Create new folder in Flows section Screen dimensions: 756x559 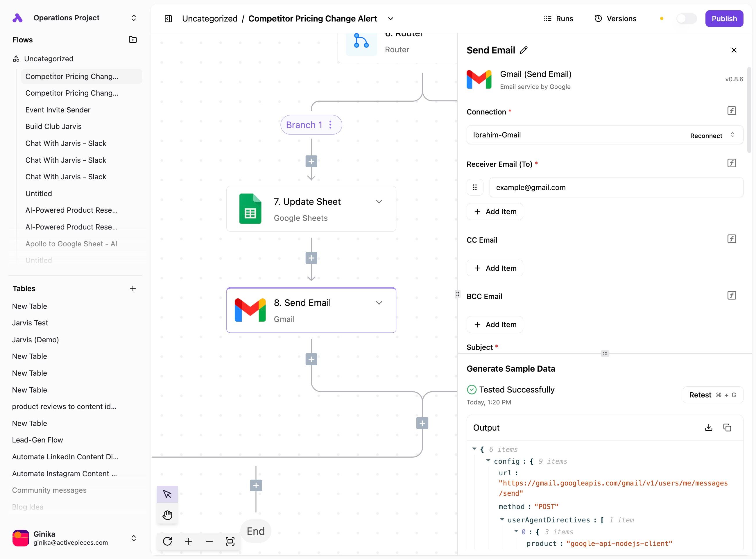click(133, 40)
